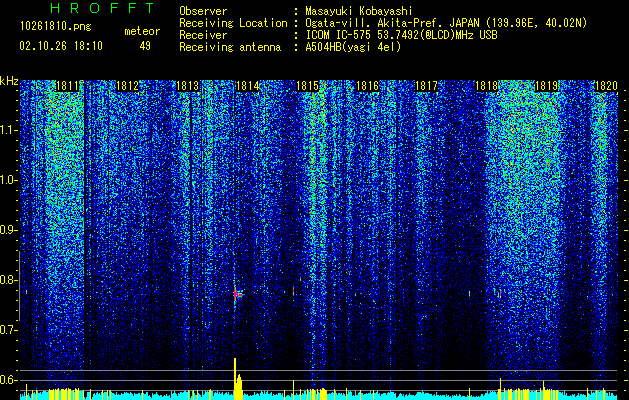The width and height of the screenshot is (629, 400).
Task: Click the 1814 time marker
Action: pos(248,86)
